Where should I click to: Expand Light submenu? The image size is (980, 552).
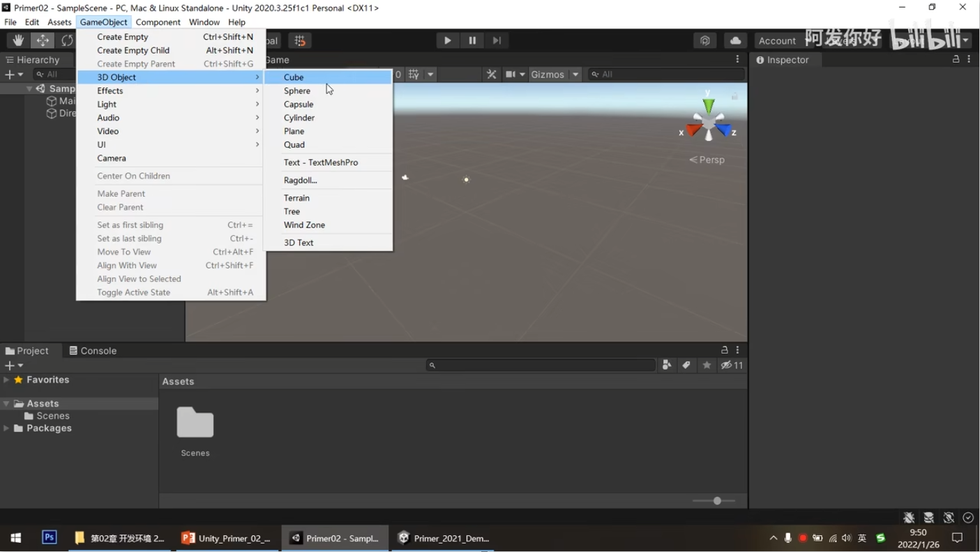pyautogui.click(x=171, y=104)
